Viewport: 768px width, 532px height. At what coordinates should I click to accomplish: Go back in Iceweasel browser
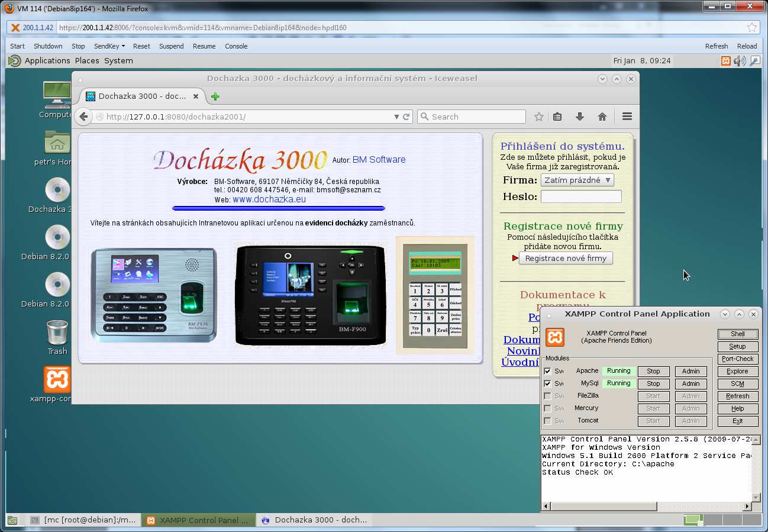[83, 117]
